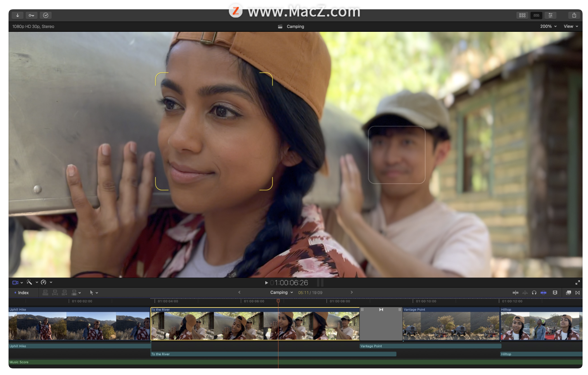Click the Camping project clapper icon
Viewport: 588px width, 375px height.
tap(280, 26)
